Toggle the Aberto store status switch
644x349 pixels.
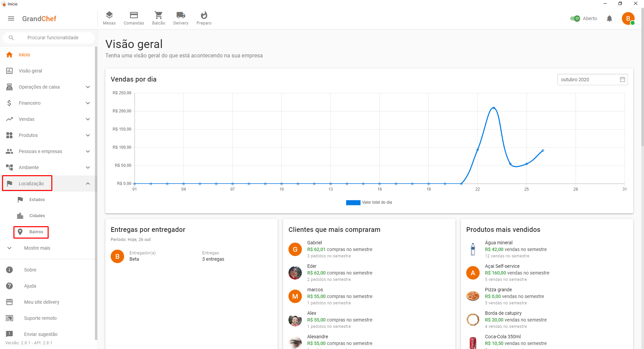click(575, 18)
